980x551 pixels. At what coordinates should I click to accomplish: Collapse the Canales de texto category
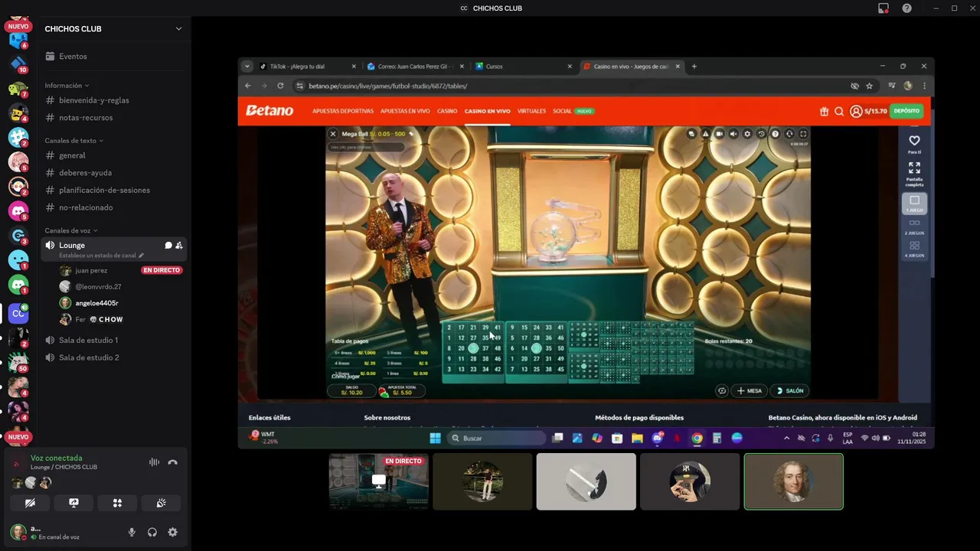(73, 141)
